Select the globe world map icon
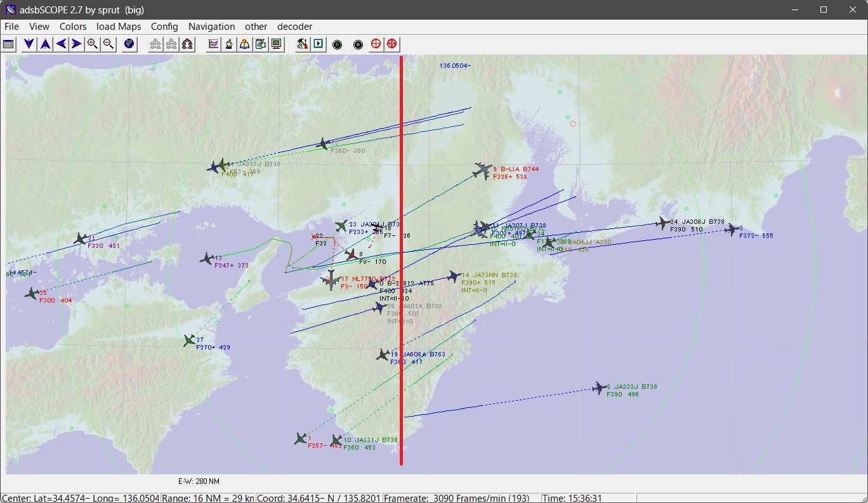The image size is (868, 503). tap(129, 44)
